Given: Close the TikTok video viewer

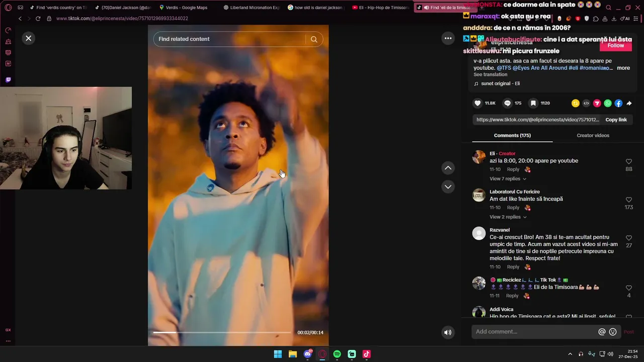Looking at the screenshot, I should click(x=29, y=38).
